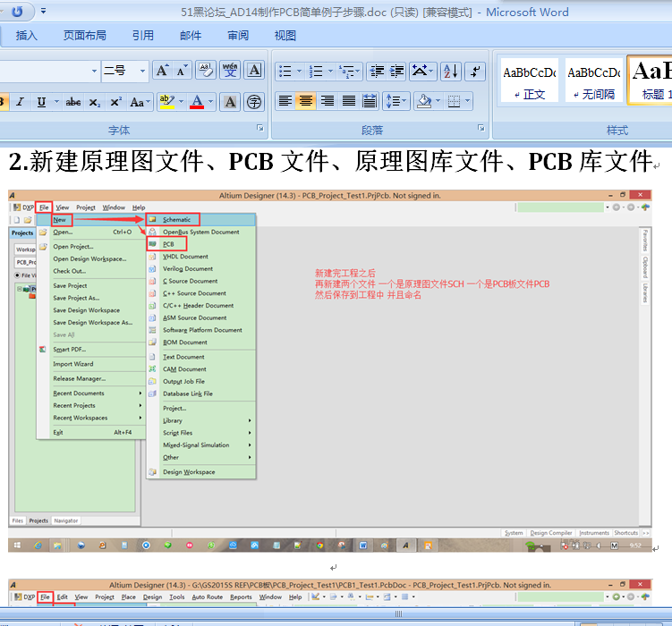Image resolution: width=672 pixels, height=626 pixels.
Task: Increase the paragraph indent
Action: (x=397, y=71)
